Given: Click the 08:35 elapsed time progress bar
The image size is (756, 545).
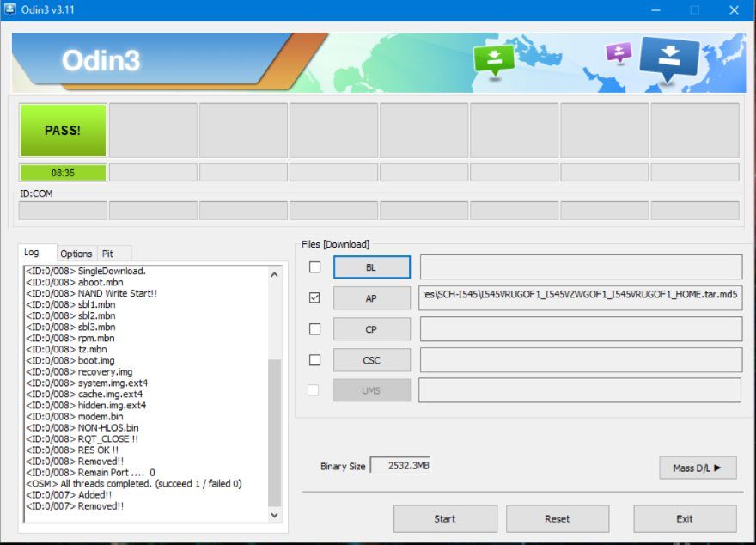Looking at the screenshot, I should (63, 173).
